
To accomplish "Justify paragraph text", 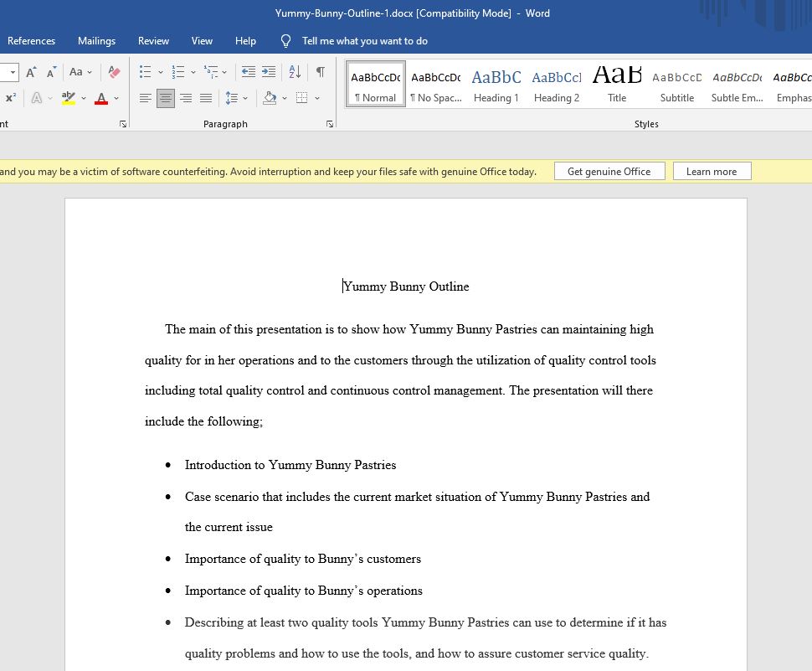I will [x=206, y=98].
